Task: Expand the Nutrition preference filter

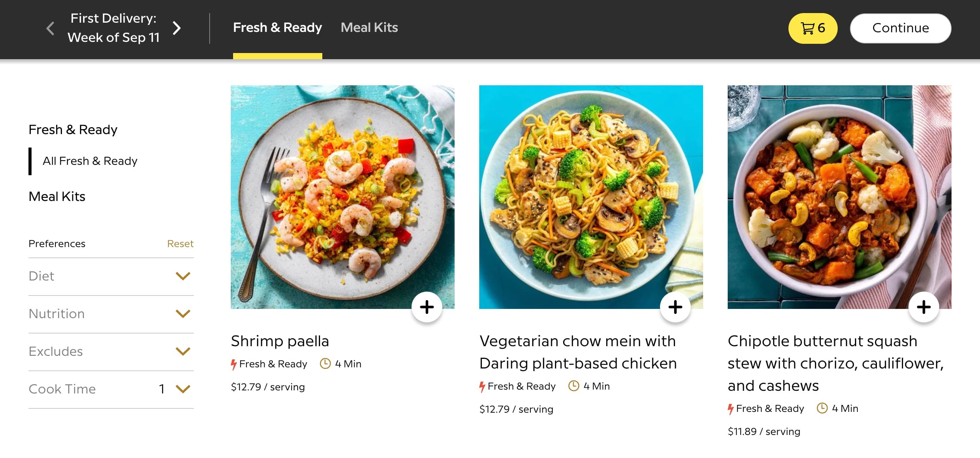Action: pyautogui.click(x=183, y=314)
